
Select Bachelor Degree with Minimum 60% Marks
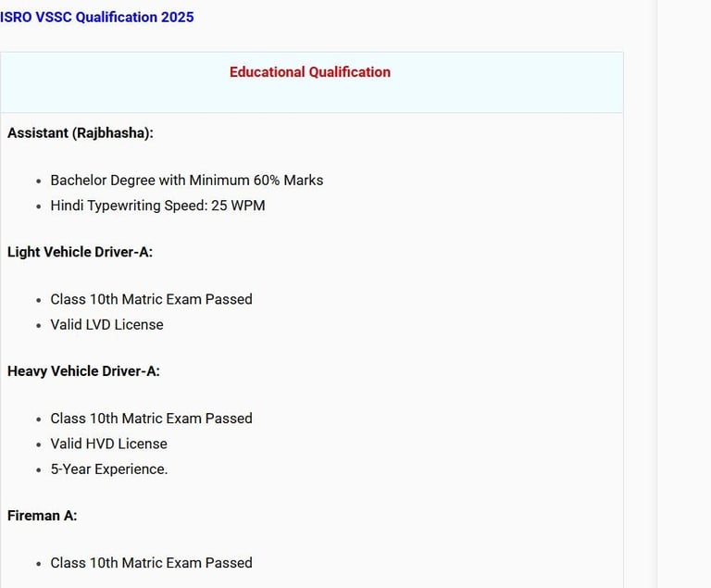(187, 181)
